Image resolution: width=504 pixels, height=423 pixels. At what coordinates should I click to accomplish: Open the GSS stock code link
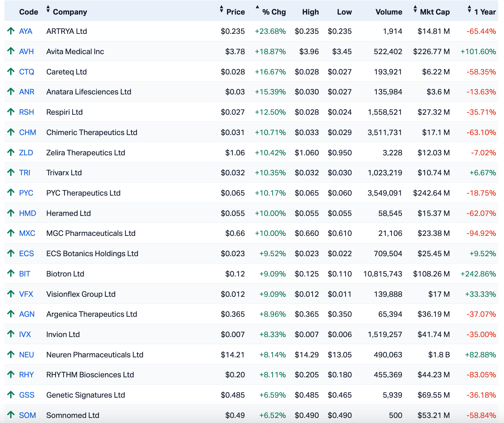pyautogui.click(x=27, y=395)
